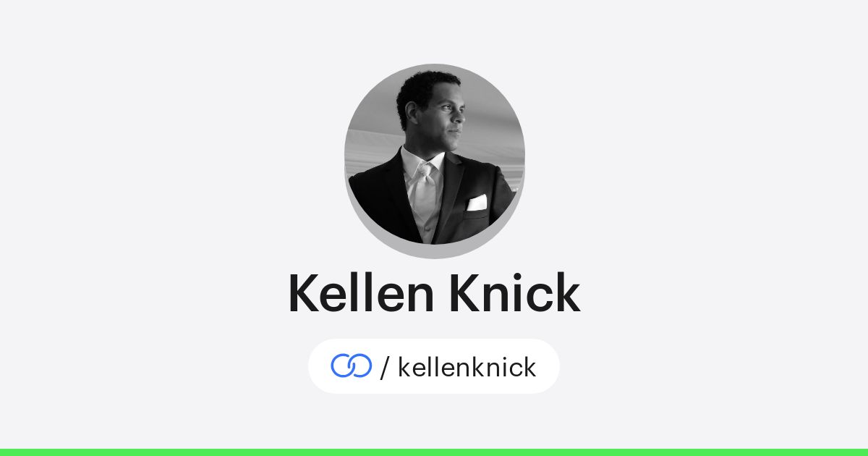Click the "Kellen Knick" name heading
The image size is (868, 456).
(434, 293)
